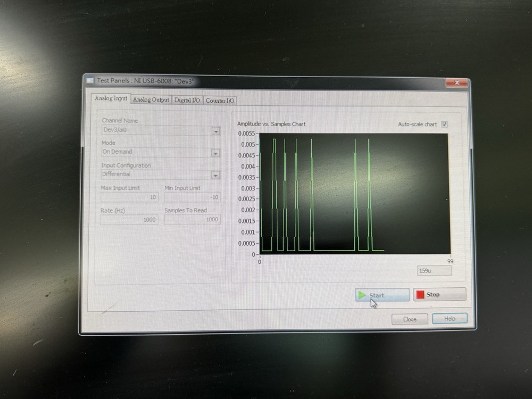Open Help from the dialog
The width and height of the screenshot is (532, 399).
point(450,318)
